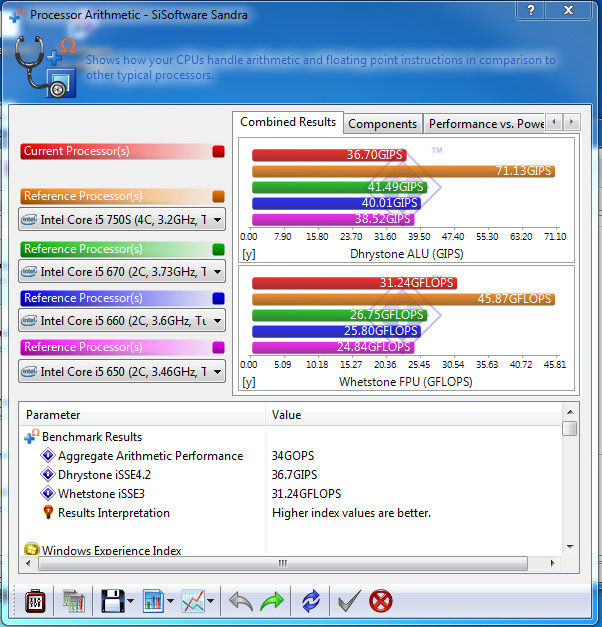602x627 pixels.
Task: Click the blue refresh arrows icon
Action: click(x=311, y=601)
